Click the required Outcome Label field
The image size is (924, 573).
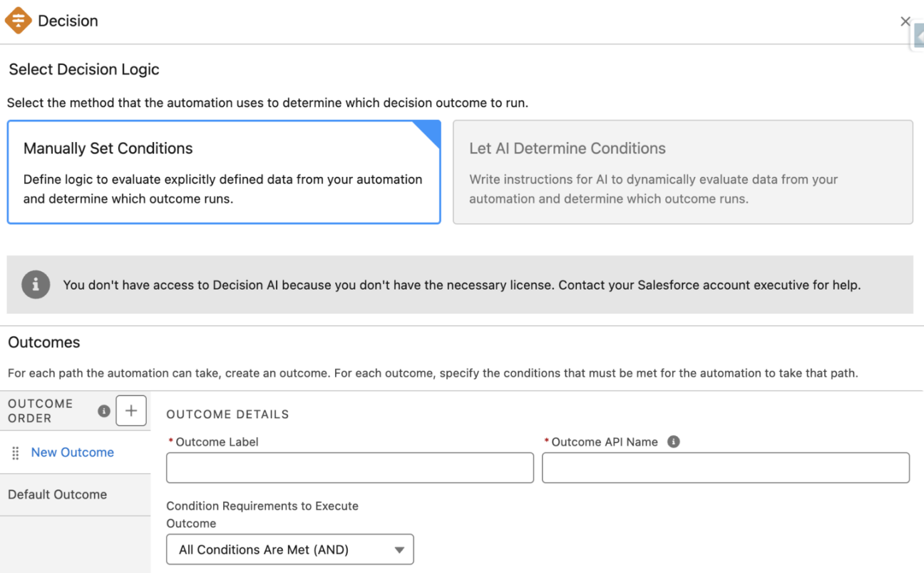349,467
